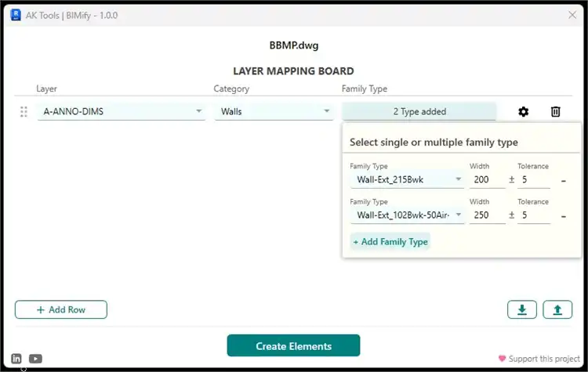This screenshot has height=372, width=588.
Task: Click the Create Elements button
Action: pyautogui.click(x=293, y=346)
